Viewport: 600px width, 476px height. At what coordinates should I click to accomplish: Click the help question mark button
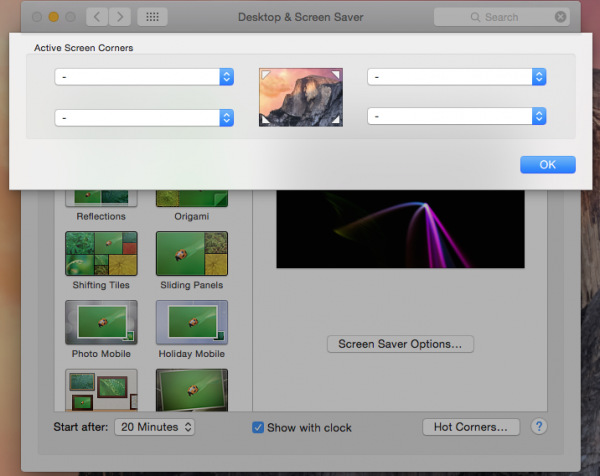(539, 427)
